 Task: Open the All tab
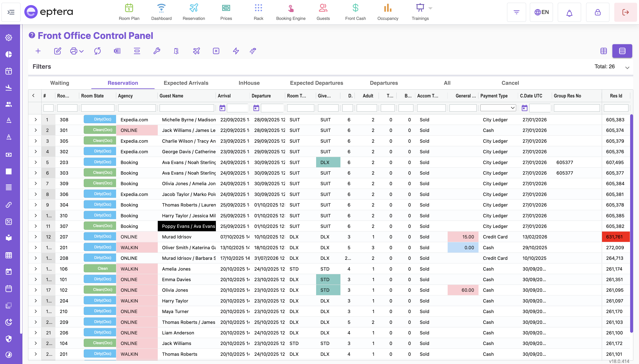[447, 83]
